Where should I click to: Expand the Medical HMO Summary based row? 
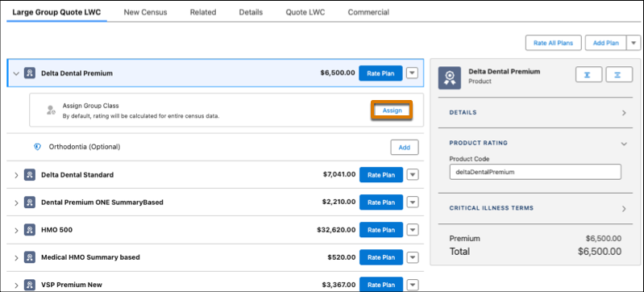(x=16, y=258)
